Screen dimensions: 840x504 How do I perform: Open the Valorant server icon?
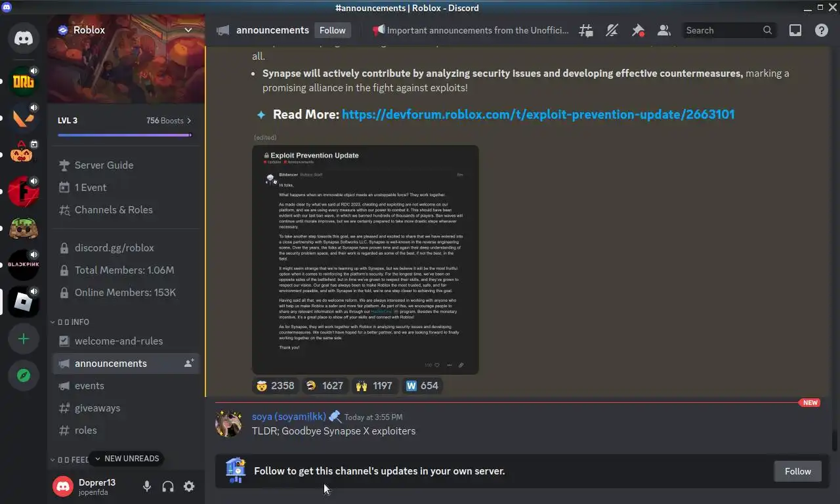pos(24,118)
